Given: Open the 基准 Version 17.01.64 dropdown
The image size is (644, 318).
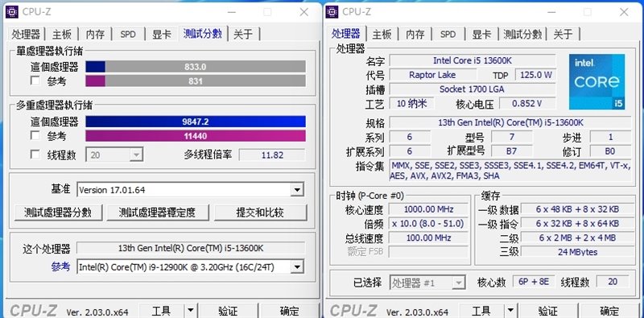Looking at the screenshot, I should coord(296,190).
